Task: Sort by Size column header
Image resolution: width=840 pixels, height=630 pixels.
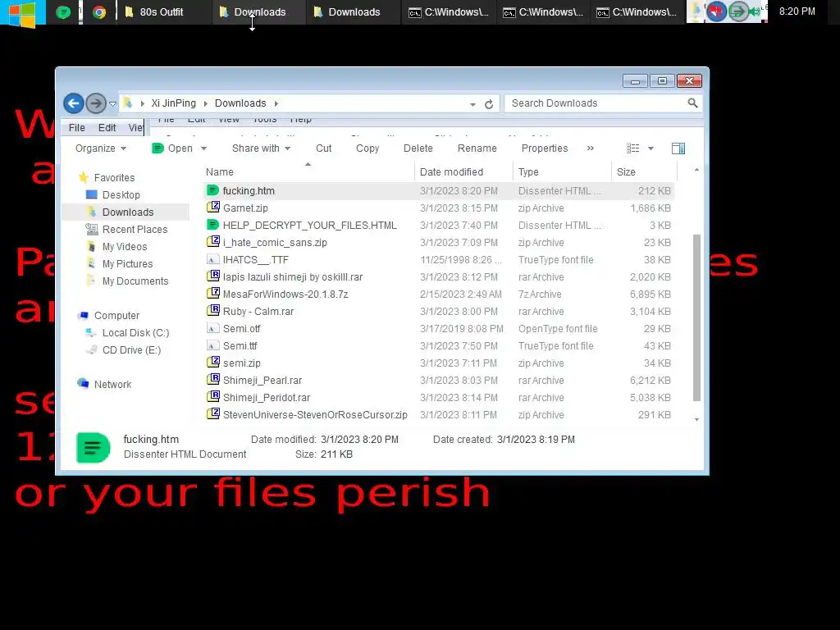Action: pos(644,172)
